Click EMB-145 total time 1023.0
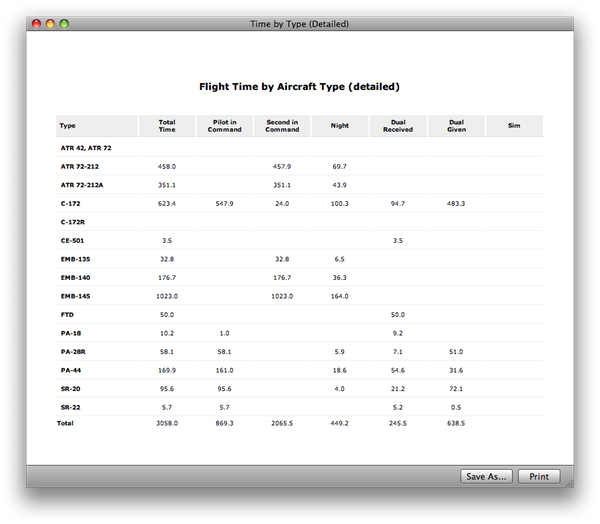600x524 pixels. 167,296
